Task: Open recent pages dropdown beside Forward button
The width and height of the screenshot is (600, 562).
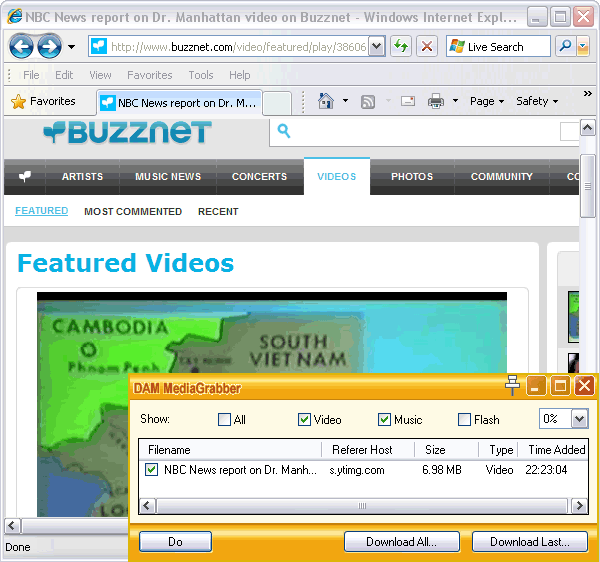Action: 71,47
